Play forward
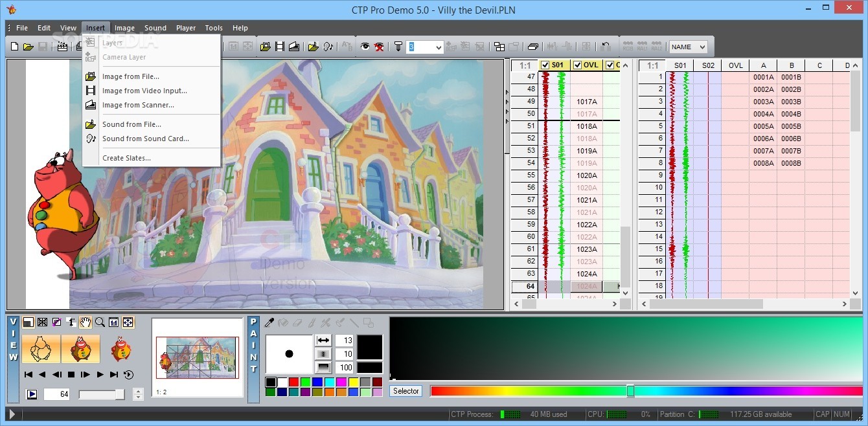The image size is (868, 426). (x=100, y=374)
